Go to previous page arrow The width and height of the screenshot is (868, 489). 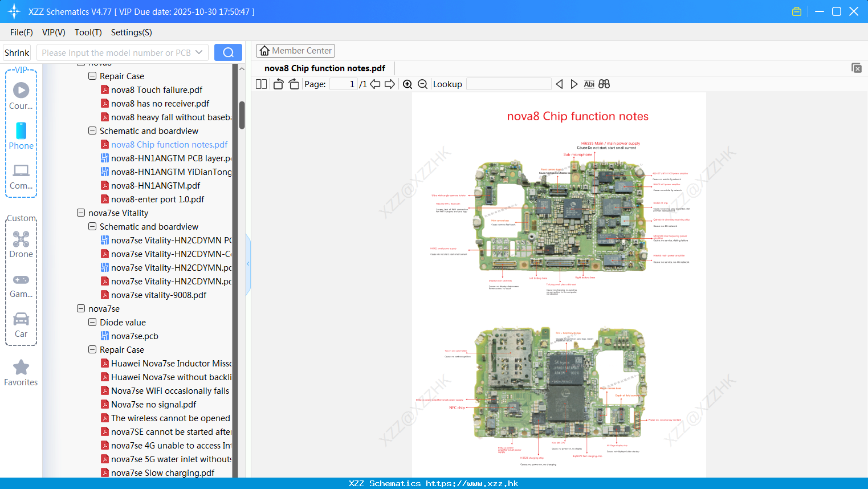point(375,84)
